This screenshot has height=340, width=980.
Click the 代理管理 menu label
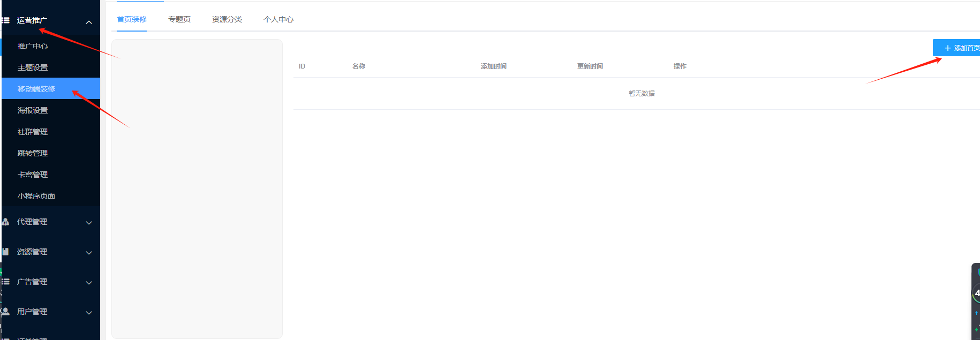[x=32, y=222]
